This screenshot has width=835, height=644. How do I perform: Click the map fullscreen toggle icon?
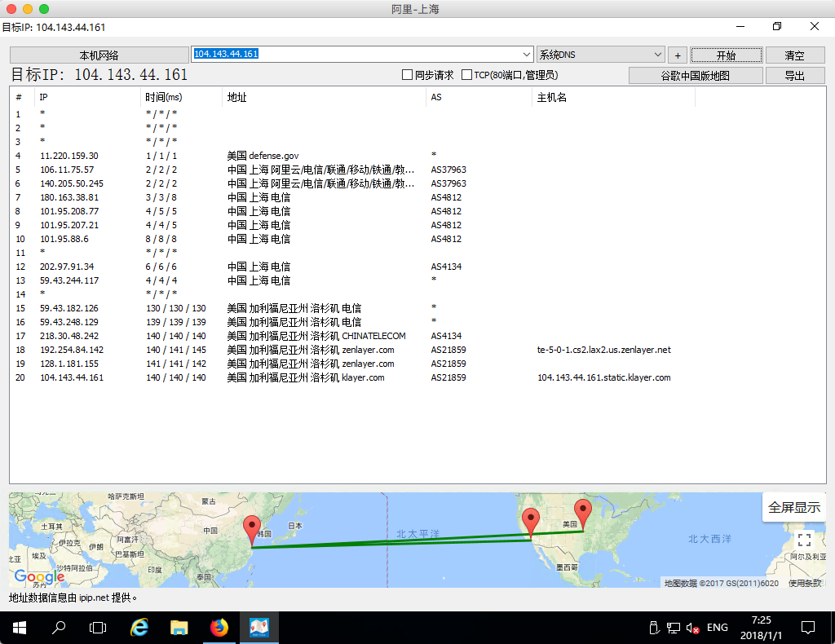(x=804, y=540)
